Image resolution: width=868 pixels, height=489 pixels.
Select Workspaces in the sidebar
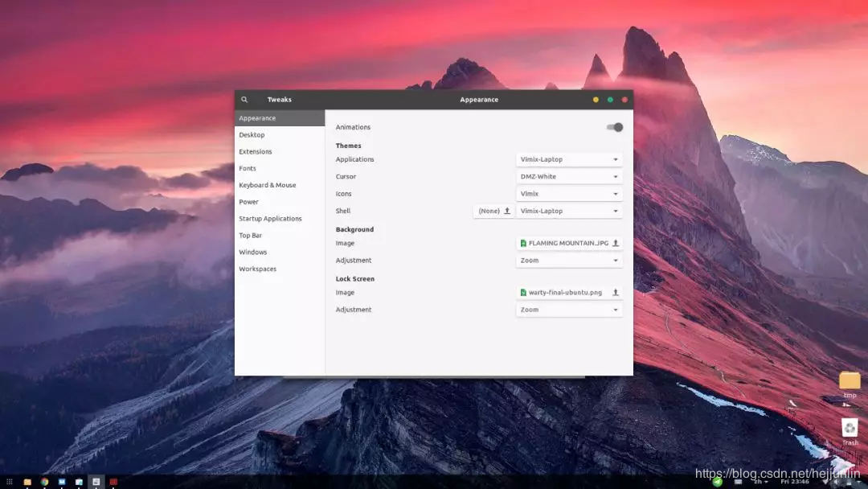280,269
